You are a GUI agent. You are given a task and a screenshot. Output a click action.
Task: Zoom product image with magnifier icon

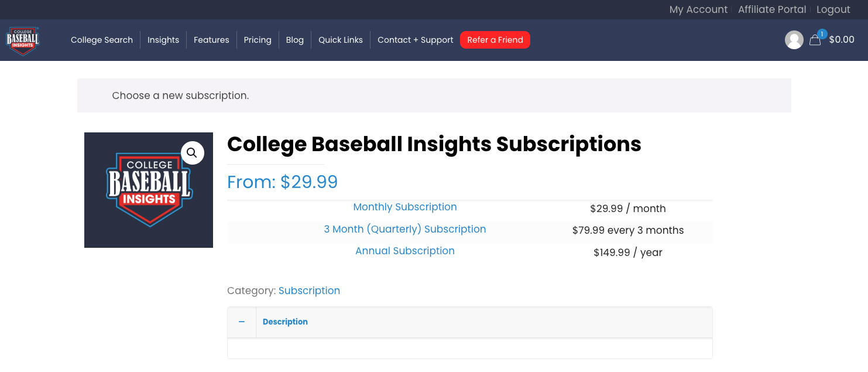pos(192,153)
